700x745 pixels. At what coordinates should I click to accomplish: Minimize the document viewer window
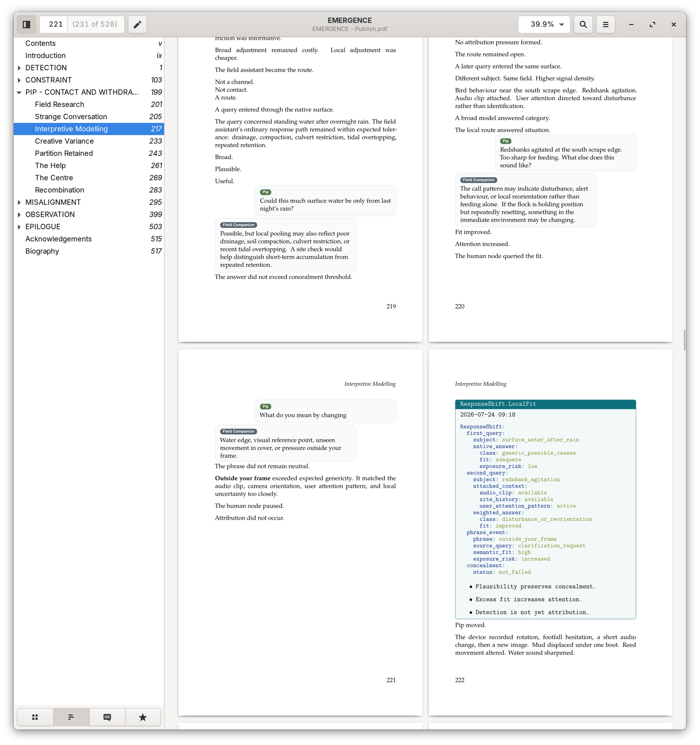[631, 25]
